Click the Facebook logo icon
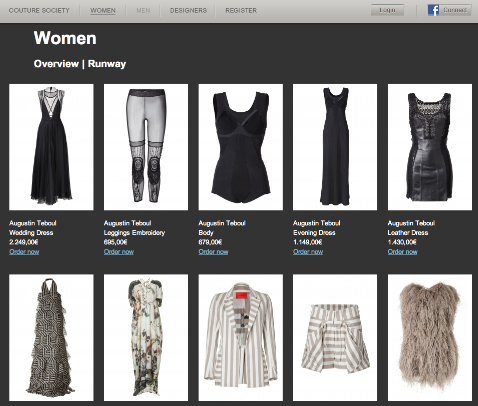The height and width of the screenshot is (406, 478). tap(433, 10)
